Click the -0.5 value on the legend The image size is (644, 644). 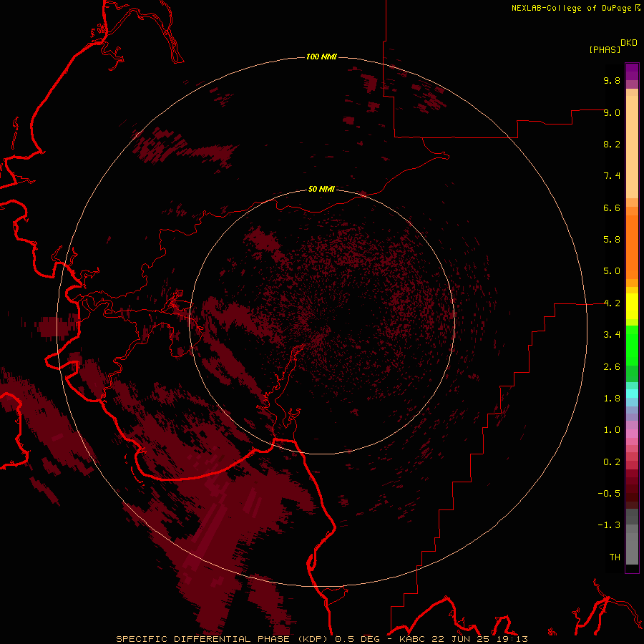tap(609, 494)
